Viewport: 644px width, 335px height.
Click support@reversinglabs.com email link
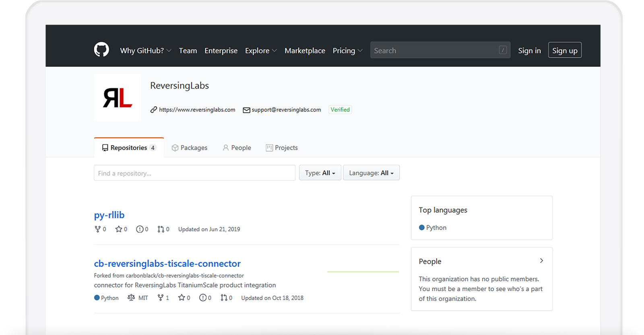click(286, 110)
